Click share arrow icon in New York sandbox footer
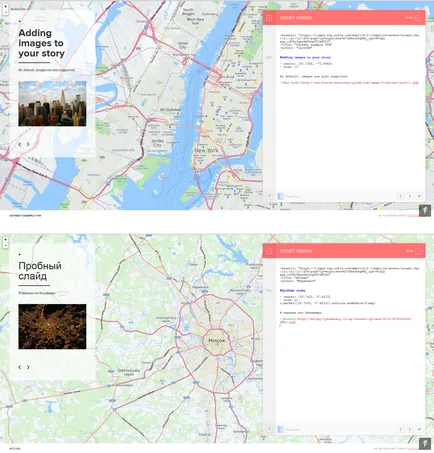Image resolution: width=434 pixels, height=453 pixels. pos(419,196)
